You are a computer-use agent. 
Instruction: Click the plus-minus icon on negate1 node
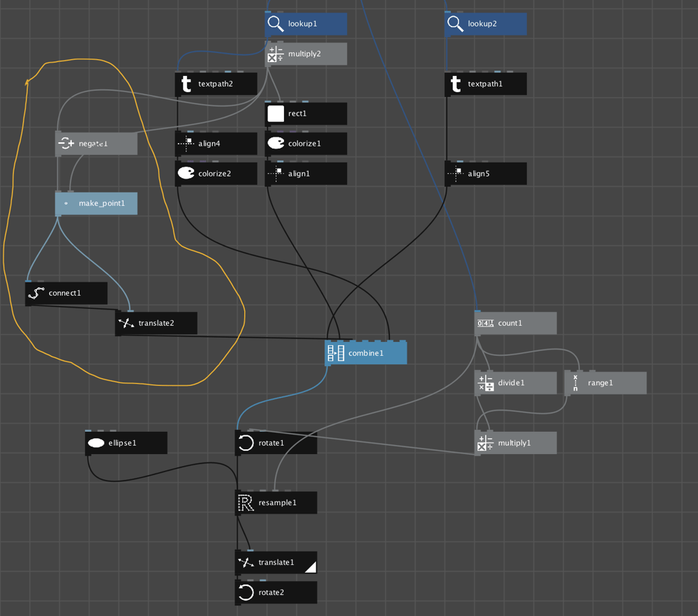pos(66,143)
